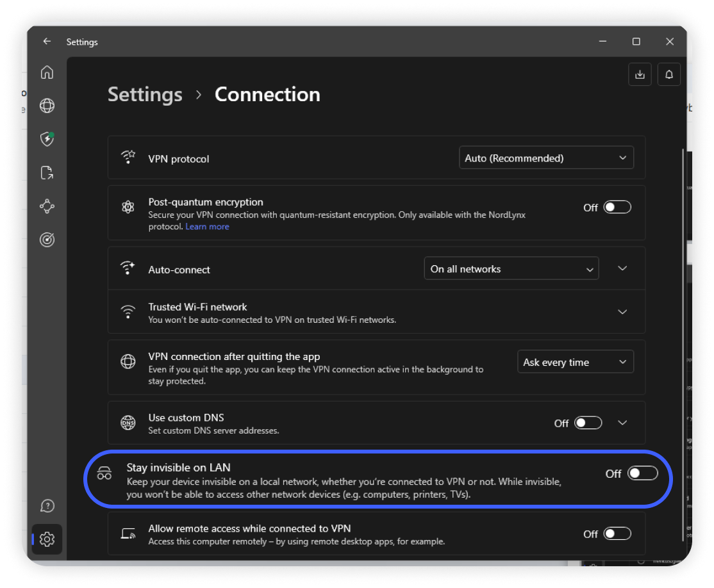714x588 pixels.
Task: Enable Stay invisible on LAN toggle
Action: [x=642, y=473]
